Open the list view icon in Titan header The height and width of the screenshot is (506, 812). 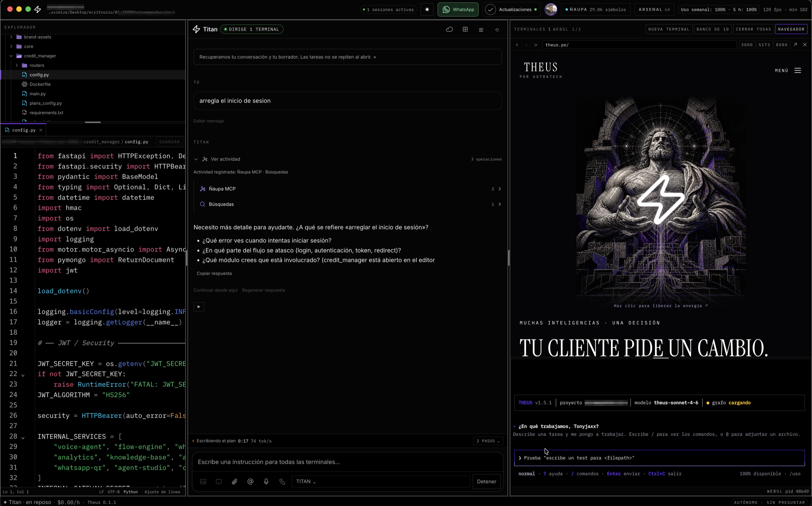(481, 30)
